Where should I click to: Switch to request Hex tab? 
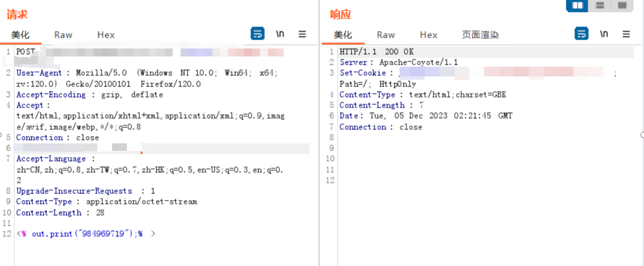(x=106, y=35)
